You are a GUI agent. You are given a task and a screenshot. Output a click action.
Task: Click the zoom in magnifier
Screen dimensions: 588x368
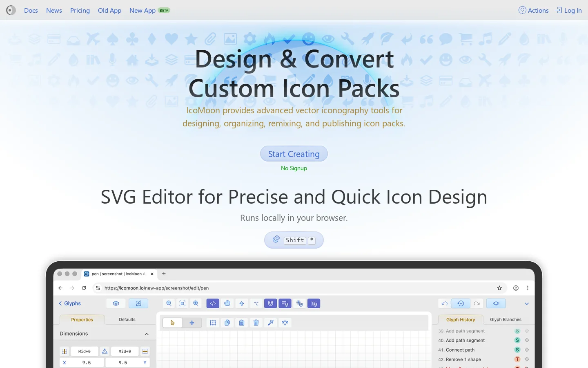pyautogui.click(x=196, y=303)
